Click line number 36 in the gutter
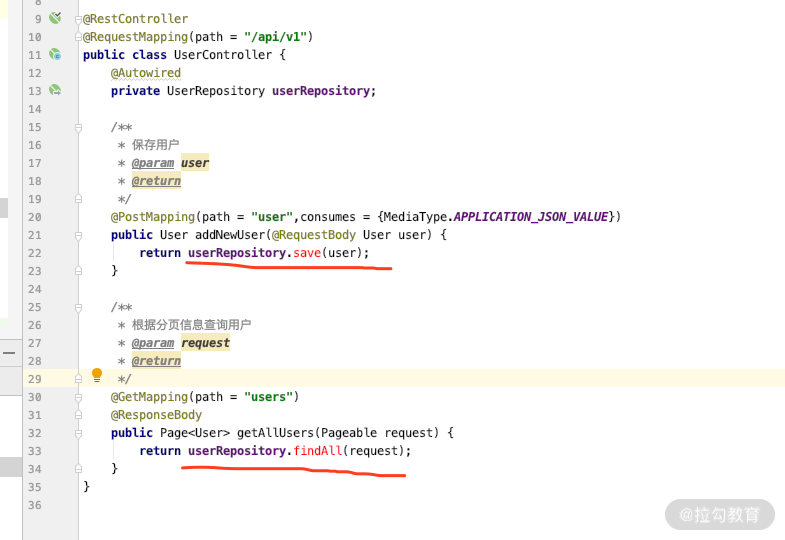Viewport: 785px width, 540px height. (x=35, y=505)
